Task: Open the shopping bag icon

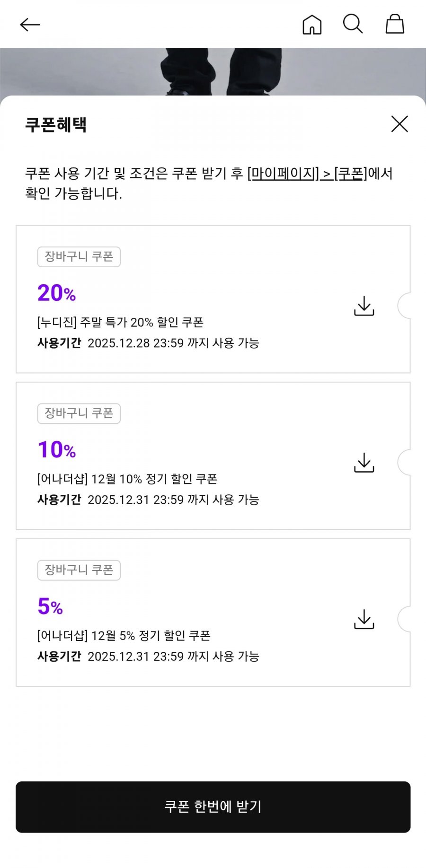Action: [395, 24]
